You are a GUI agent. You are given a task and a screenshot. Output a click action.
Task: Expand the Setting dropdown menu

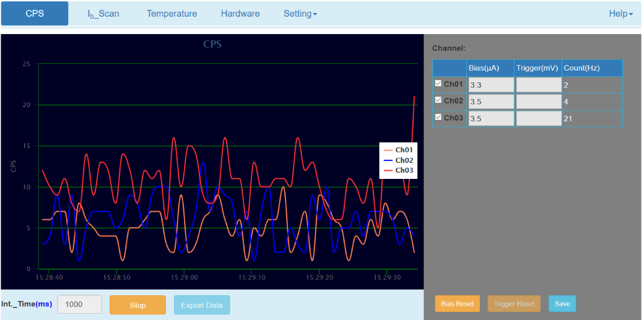(x=300, y=14)
